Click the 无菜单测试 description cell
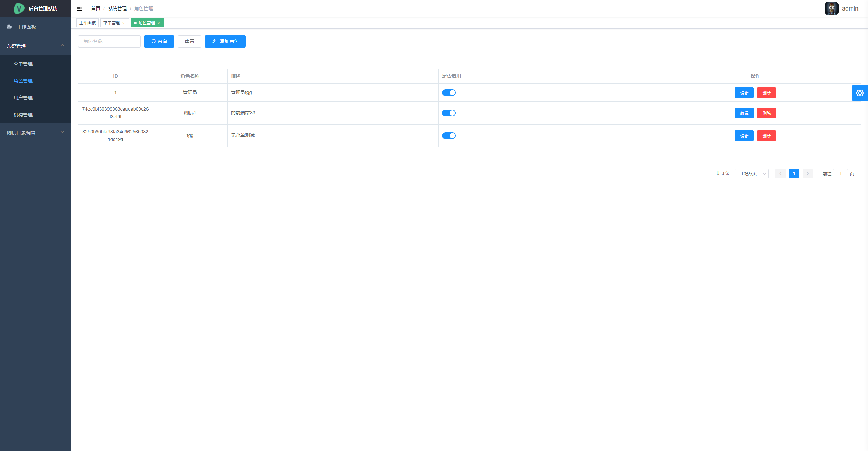 tap(333, 136)
